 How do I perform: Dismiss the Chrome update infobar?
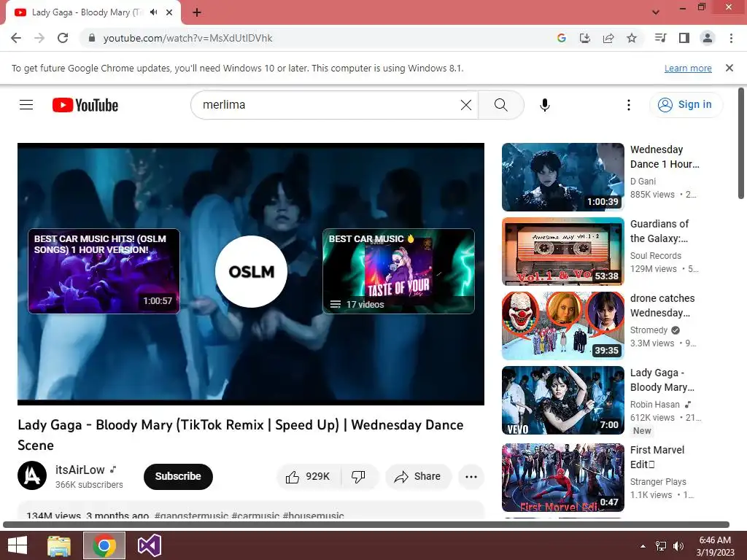tap(729, 68)
